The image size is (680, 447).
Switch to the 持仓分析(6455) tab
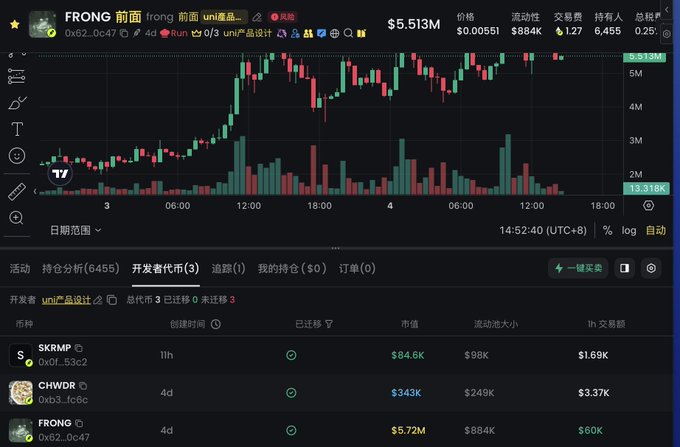click(x=81, y=268)
